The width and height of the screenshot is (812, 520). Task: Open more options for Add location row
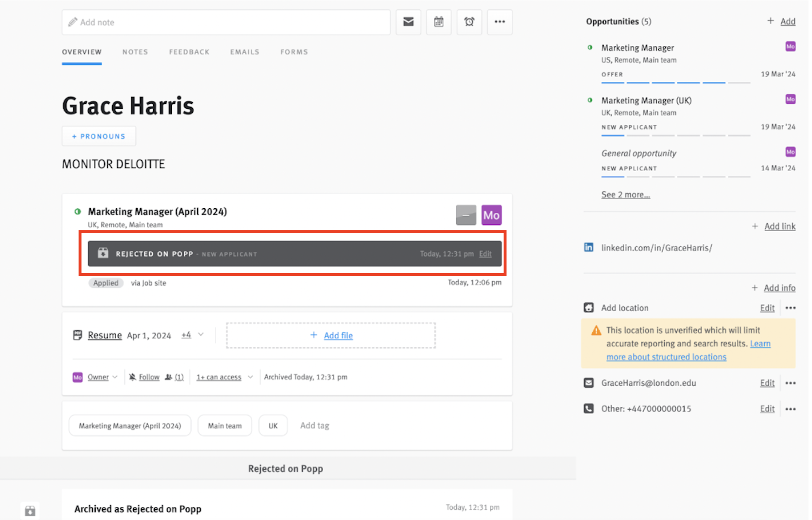tap(791, 308)
